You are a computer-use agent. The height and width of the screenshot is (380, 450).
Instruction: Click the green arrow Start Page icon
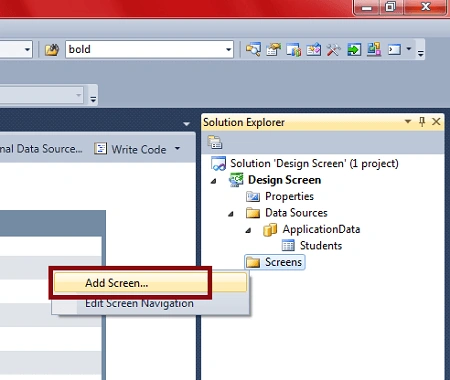354,50
